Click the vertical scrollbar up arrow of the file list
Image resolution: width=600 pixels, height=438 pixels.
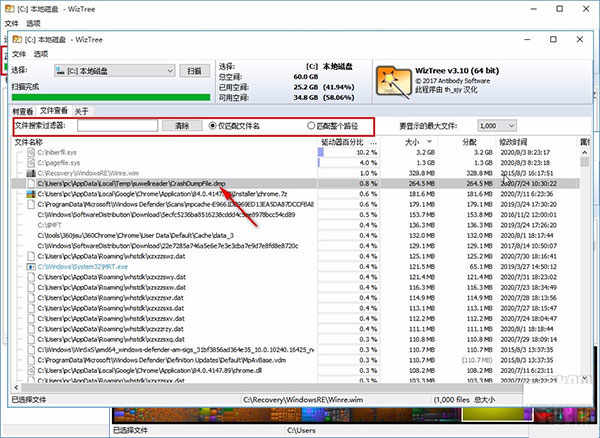[x=584, y=152]
